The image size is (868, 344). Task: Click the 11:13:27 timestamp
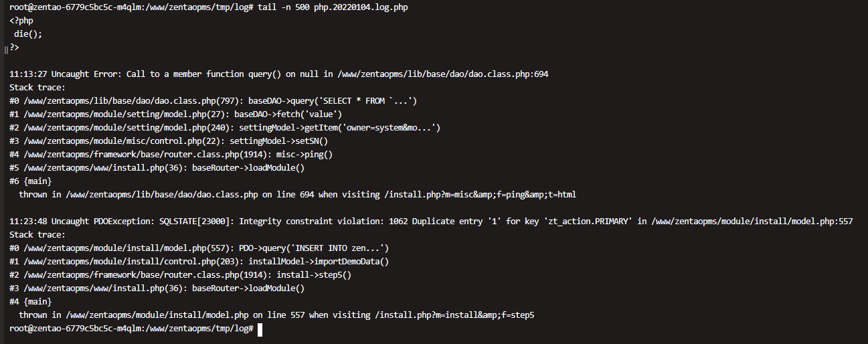[x=27, y=74]
